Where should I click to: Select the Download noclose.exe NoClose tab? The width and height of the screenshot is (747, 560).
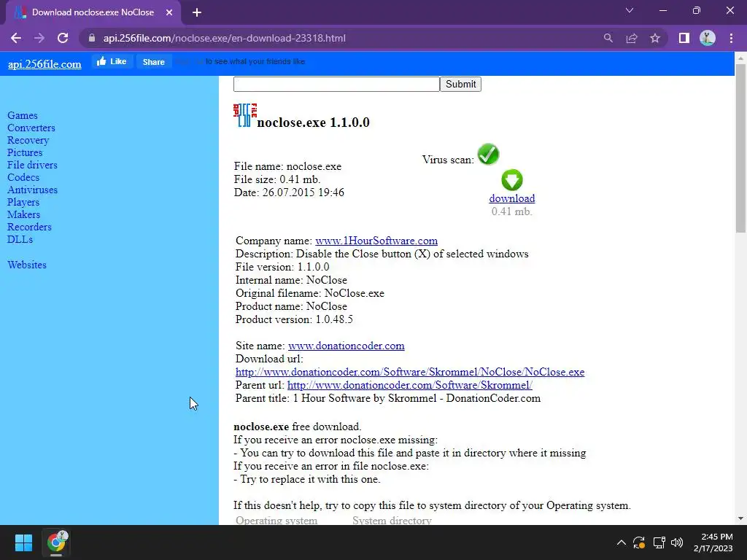pyautogui.click(x=93, y=13)
